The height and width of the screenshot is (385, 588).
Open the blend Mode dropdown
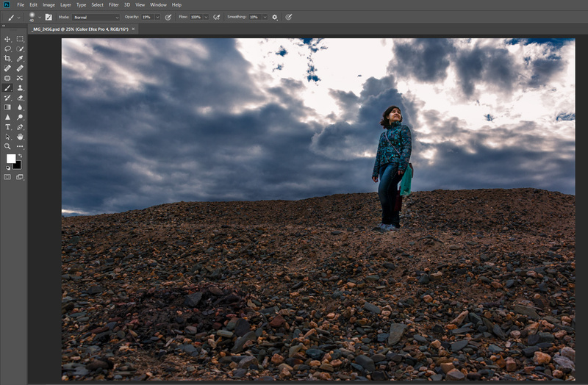click(x=96, y=16)
